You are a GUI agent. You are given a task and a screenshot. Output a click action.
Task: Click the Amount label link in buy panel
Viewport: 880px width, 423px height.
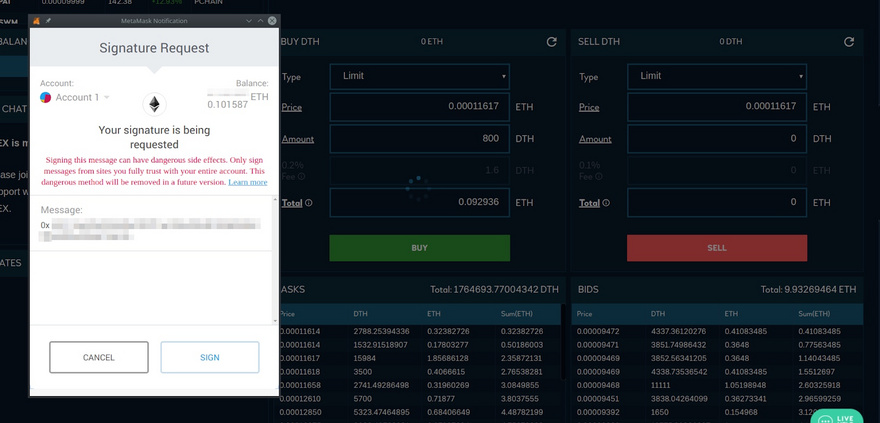coord(298,139)
